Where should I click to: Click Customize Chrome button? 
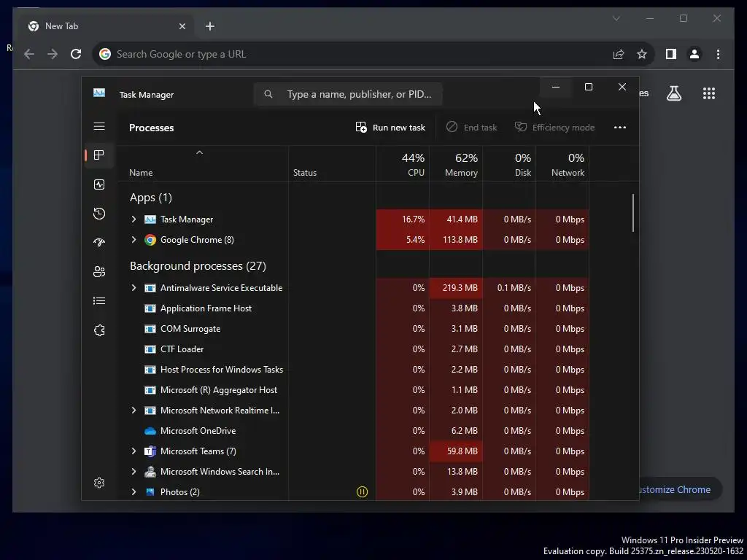[x=679, y=489]
